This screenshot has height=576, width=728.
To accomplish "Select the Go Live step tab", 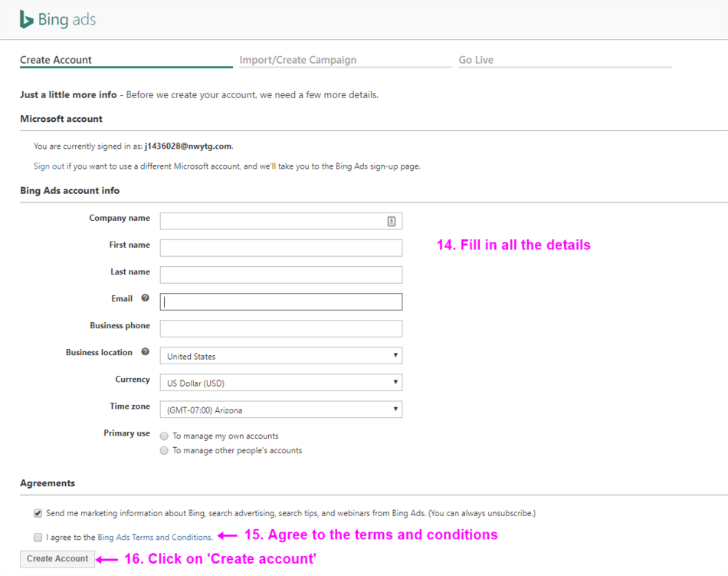I will click(476, 60).
